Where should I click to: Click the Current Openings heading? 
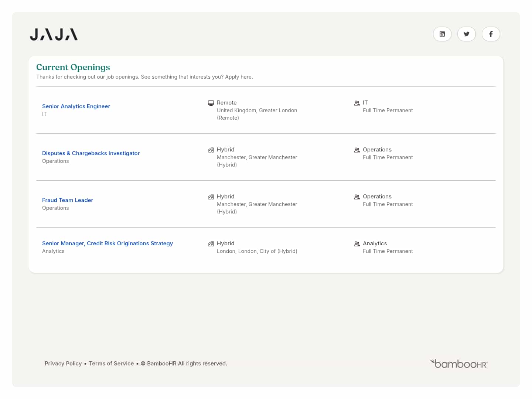pyautogui.click(x=73, y=67)
